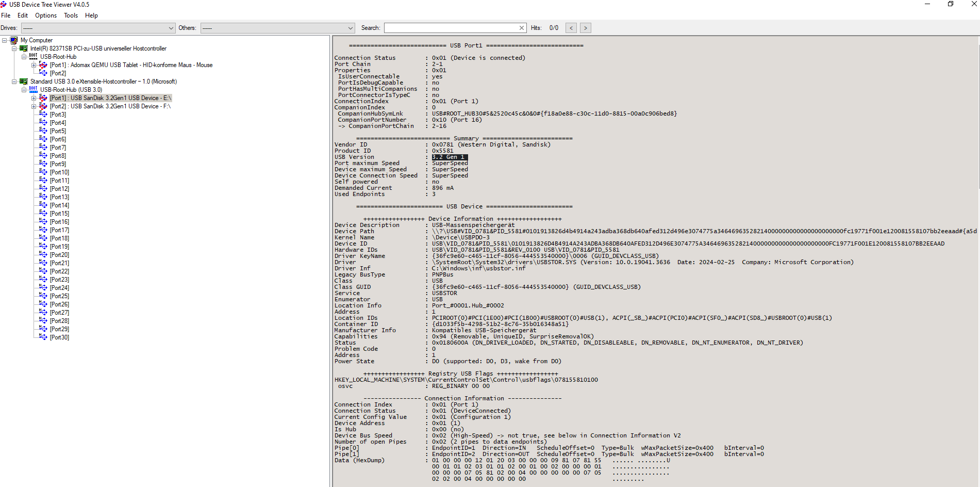Expand the SanDisk device E:\ node
980x487 pixels.
click(34, 98)
